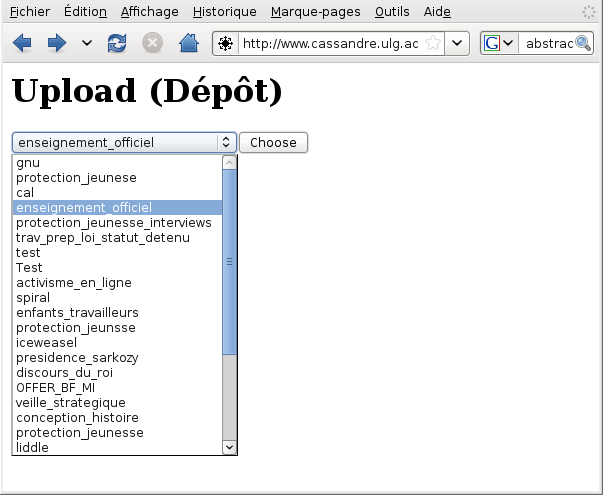Open the Google search engine selector
The image size is (603, 495).
point(498,44)
